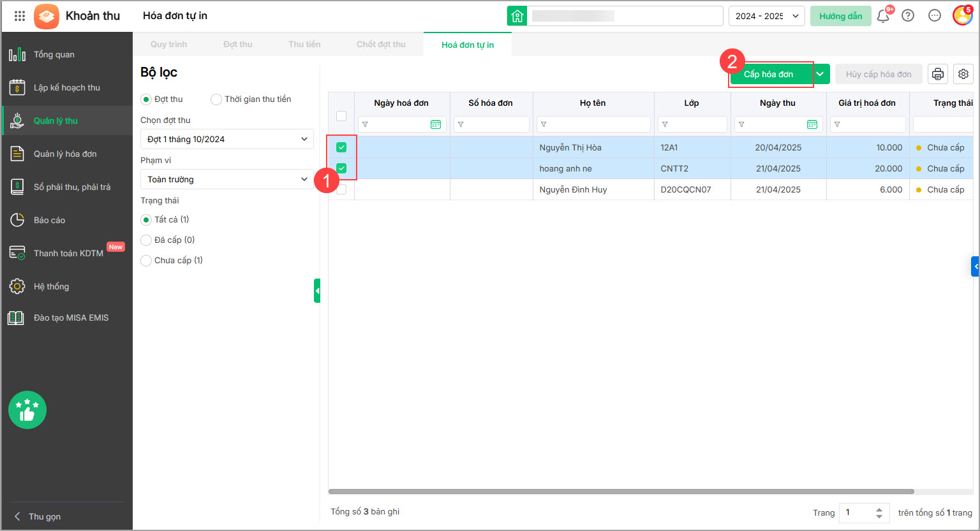Open Tổng quan in the sidebar
980x531 pixels.
click(67, 55)
